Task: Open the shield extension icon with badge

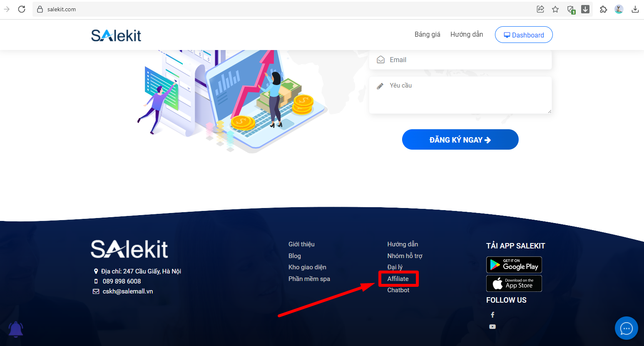Action: (571, 10)
